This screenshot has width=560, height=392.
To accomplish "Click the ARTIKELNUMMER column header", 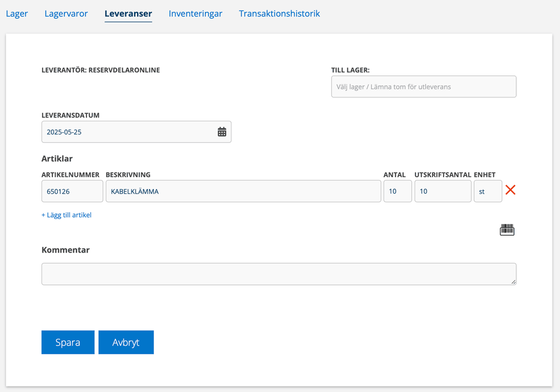I will [x=71, y=174].
